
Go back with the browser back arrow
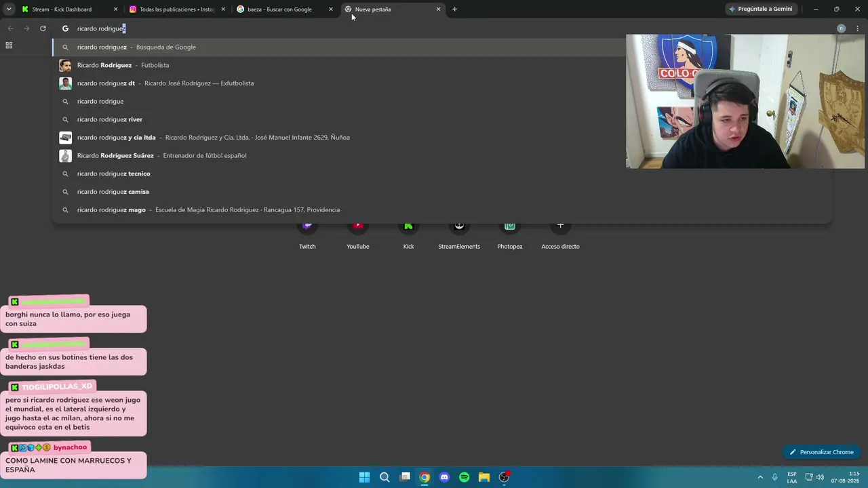(x=10, y=28)
